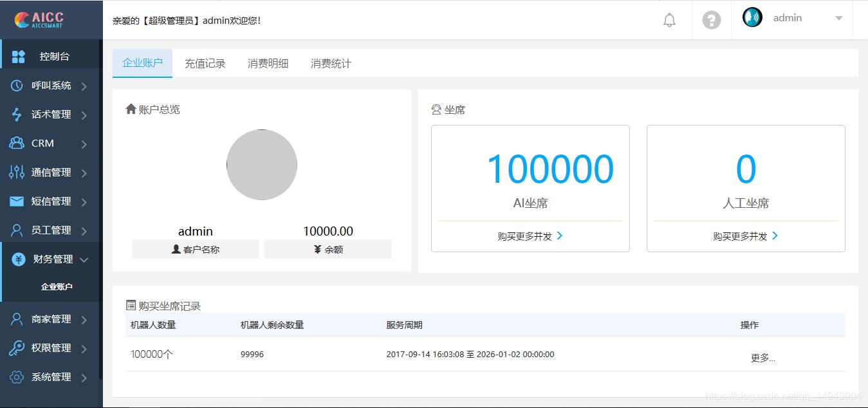Click 购买更多并发 under AI坐席

coord(530,236)
